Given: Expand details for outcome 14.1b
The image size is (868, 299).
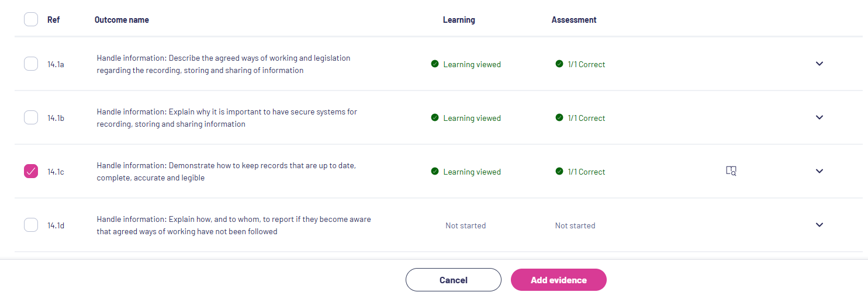Looking at the screenshot, I should click(819, 117).
